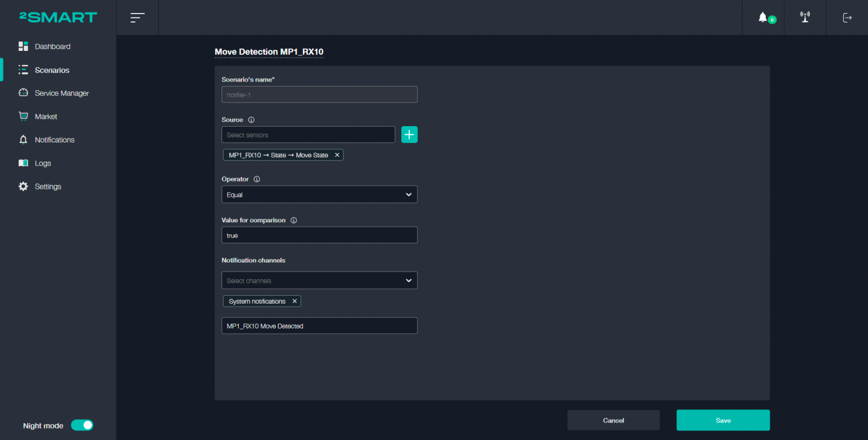This screenshot has height=440, width=868.
Task: Open the Market section
Action: (46, 117)
